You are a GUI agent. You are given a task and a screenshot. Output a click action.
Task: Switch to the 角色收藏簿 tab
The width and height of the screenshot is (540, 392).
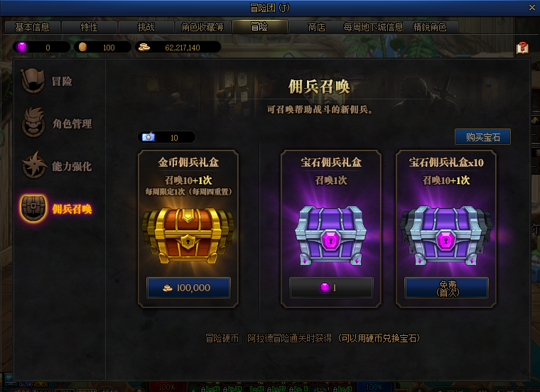202,27
